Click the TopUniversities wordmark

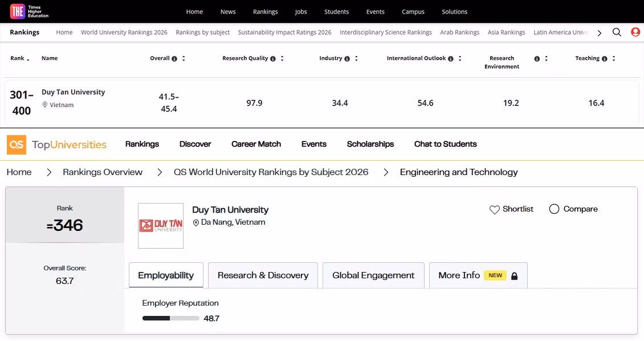(x=69, y=145)
